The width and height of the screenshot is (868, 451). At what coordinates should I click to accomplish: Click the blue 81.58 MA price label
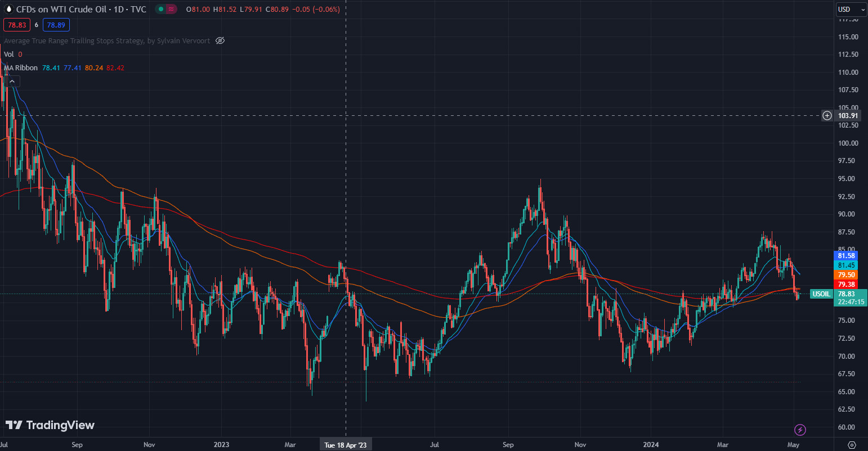[847, 256]
